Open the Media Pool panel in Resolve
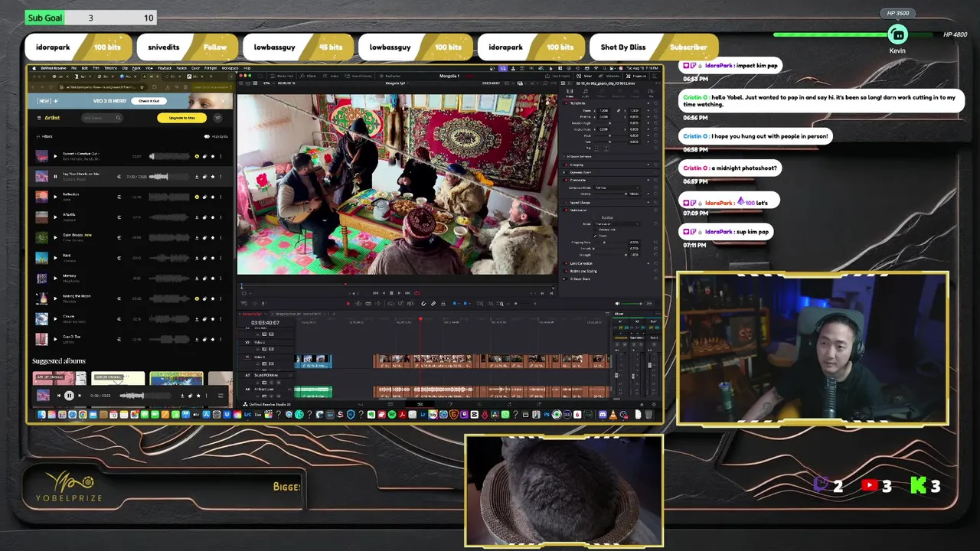Image resolution: width=980 pixels, height=551 pixels. (x=281, y=76)
